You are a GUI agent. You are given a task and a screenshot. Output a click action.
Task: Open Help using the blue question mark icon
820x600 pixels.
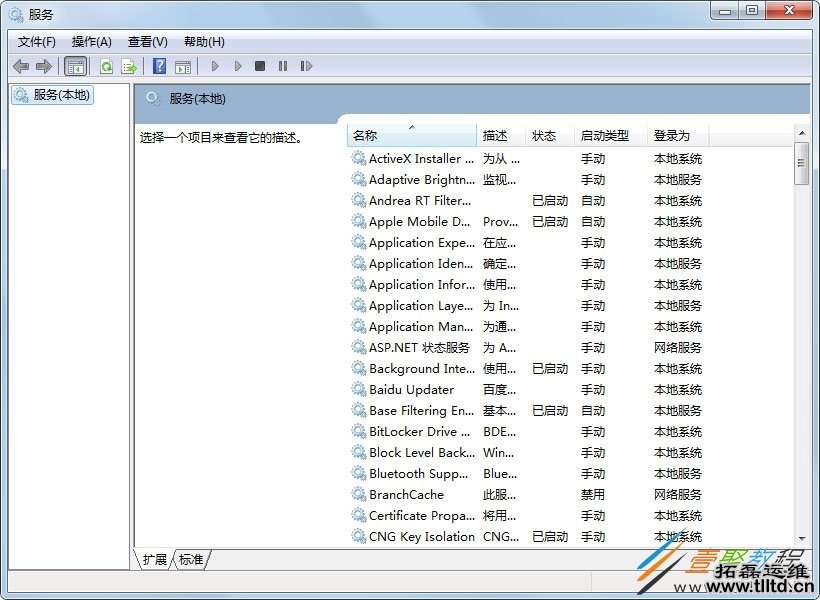159,65
